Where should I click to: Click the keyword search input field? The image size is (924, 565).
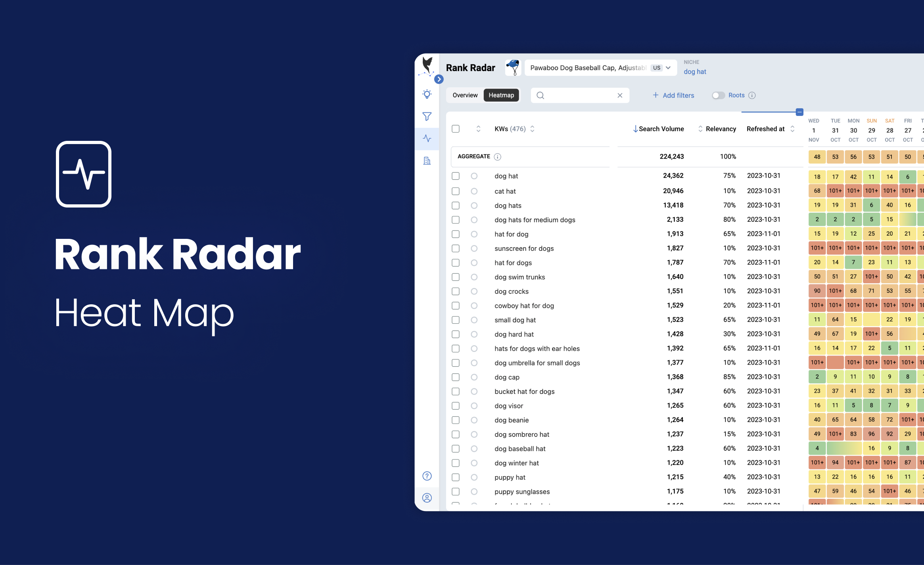pyautogui.click(x=578, y=95)
